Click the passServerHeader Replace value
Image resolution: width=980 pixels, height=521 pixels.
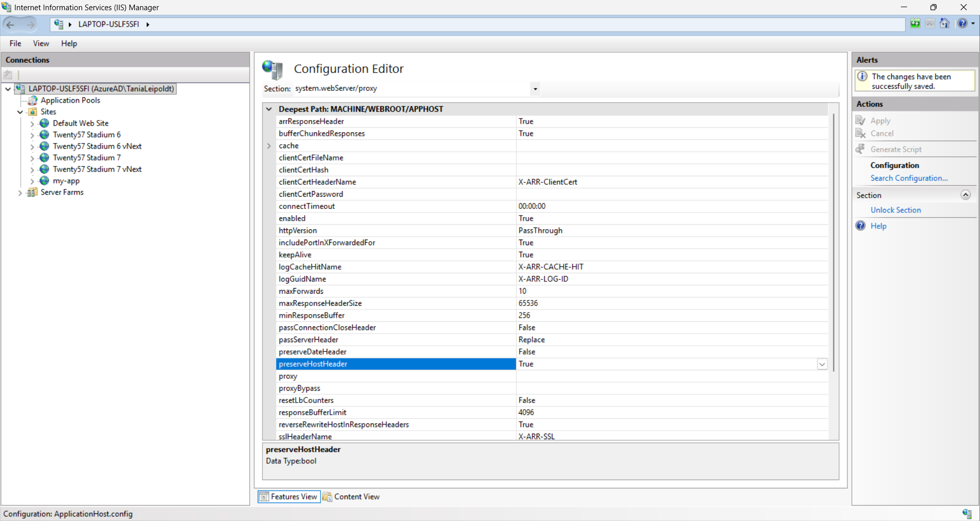point(531,340)
